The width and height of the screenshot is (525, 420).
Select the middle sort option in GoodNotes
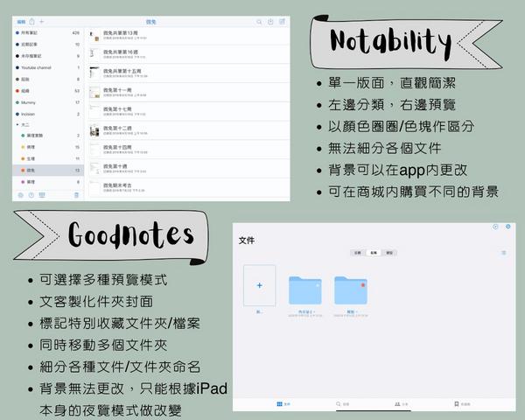click(x=373, y=252)
